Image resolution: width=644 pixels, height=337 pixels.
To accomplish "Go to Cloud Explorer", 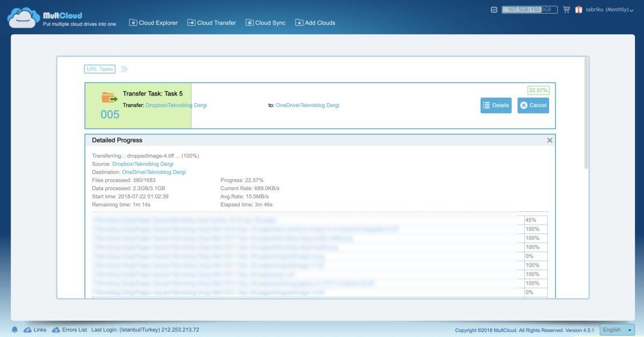I will (153, 23).
